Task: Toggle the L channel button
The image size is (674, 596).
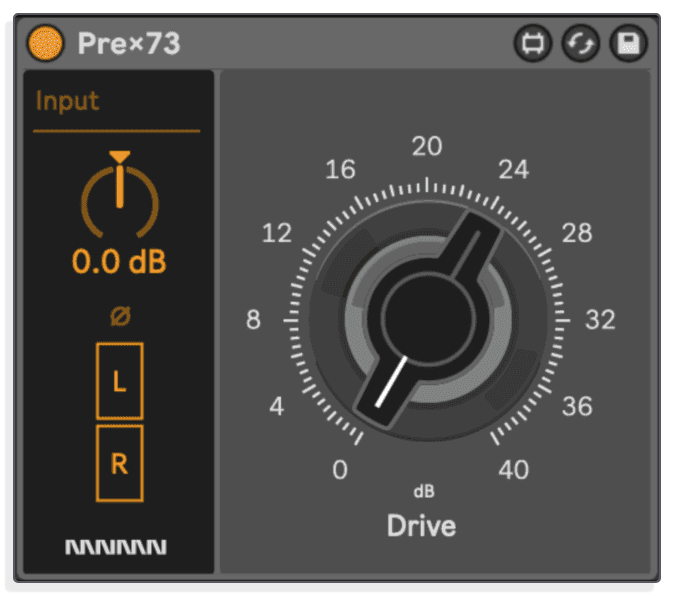Action: [x=119, y=381]
